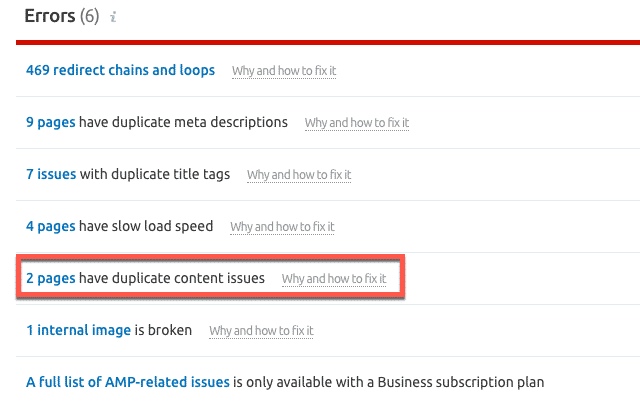Click the error count (6) next to Errors
This screenshot has width=640, height=402.
coord(91,17)
